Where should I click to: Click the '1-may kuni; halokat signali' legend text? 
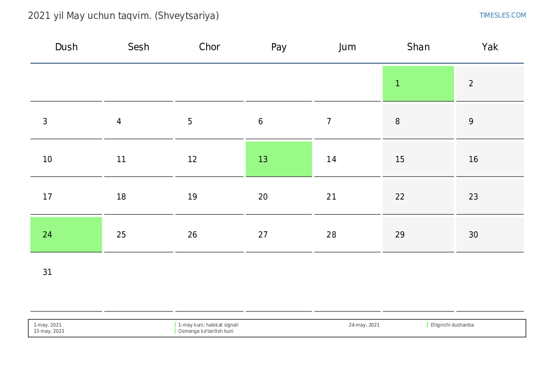point(208,325)
